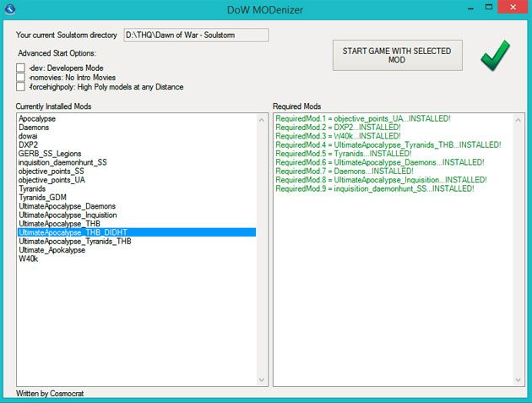Choose the W40k mod entry

point(29,259)
